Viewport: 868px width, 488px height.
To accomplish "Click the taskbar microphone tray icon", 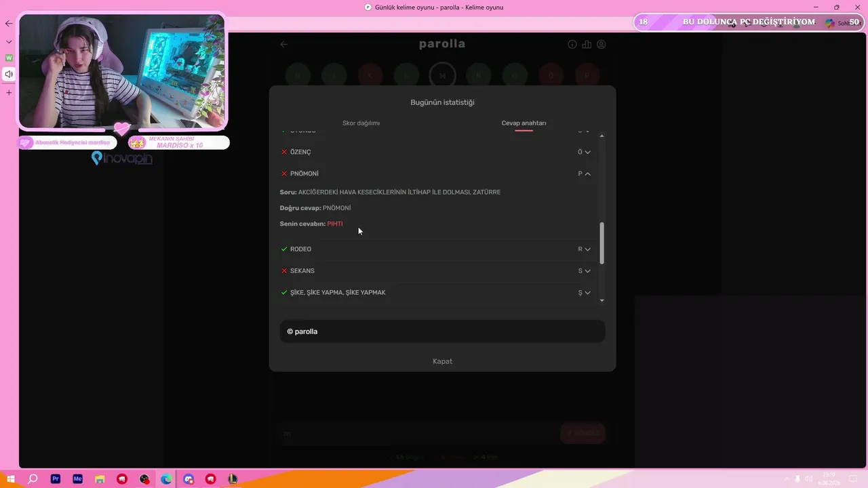I will click(x=797, y=479).
